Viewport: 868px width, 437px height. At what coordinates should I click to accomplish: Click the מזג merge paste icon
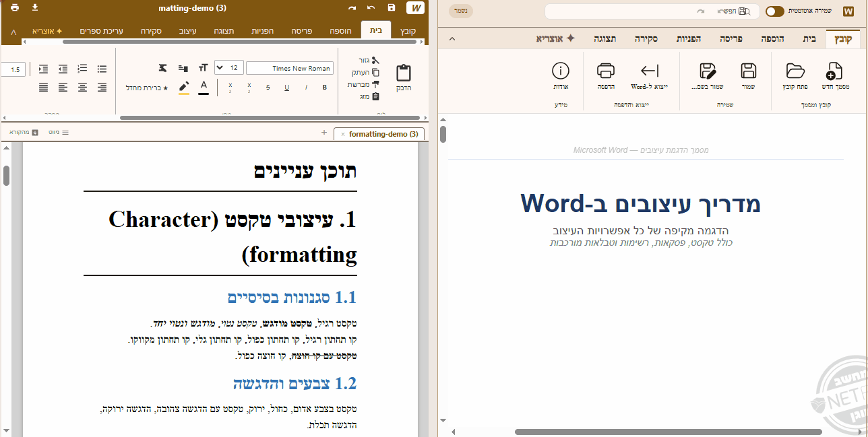click(371, 96)
